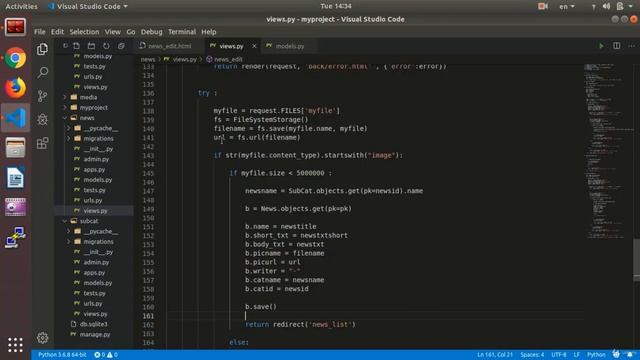This screenshot has width=640, height=360.
Task: Change file encoding UTF-8
Action: (x=559, y=355)
